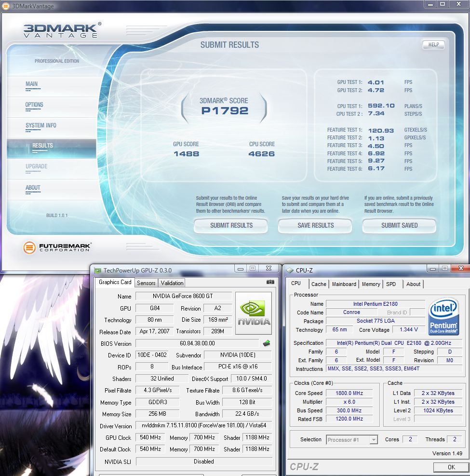Click the Device ID value 10DE - 0402
The height and width of the screenshot is (476, 470).
[152, 355]
